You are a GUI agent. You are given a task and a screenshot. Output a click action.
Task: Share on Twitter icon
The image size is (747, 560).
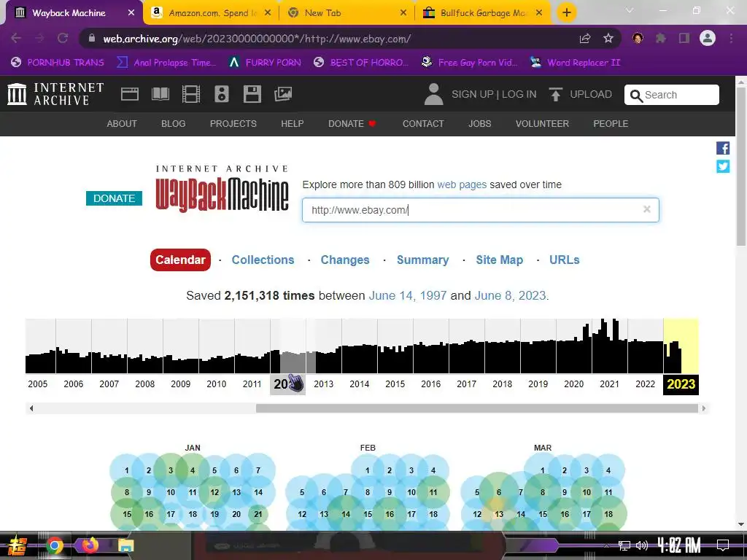coord(723,166)
